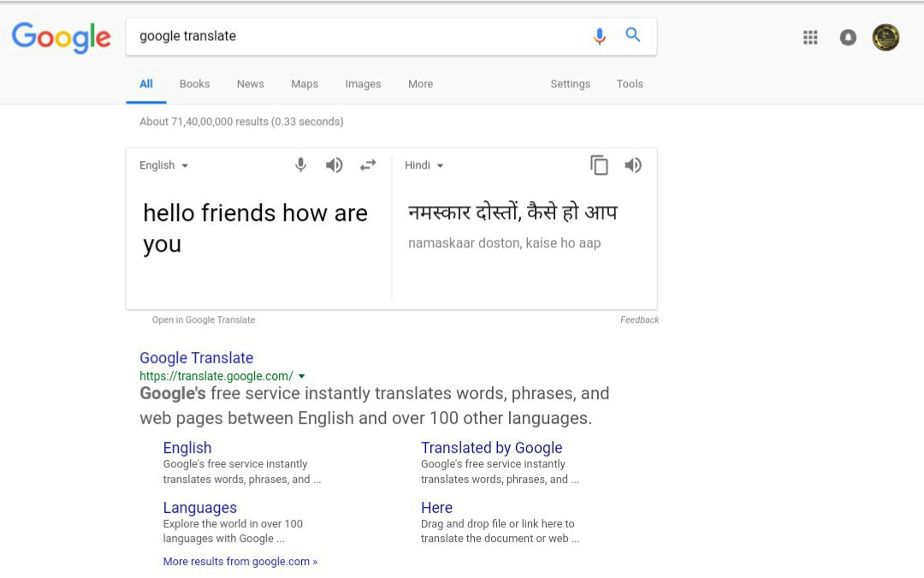This screenshot has height=578, width=924.
Task: Open the Translated by Google sitelink
Action: point(491,448)
